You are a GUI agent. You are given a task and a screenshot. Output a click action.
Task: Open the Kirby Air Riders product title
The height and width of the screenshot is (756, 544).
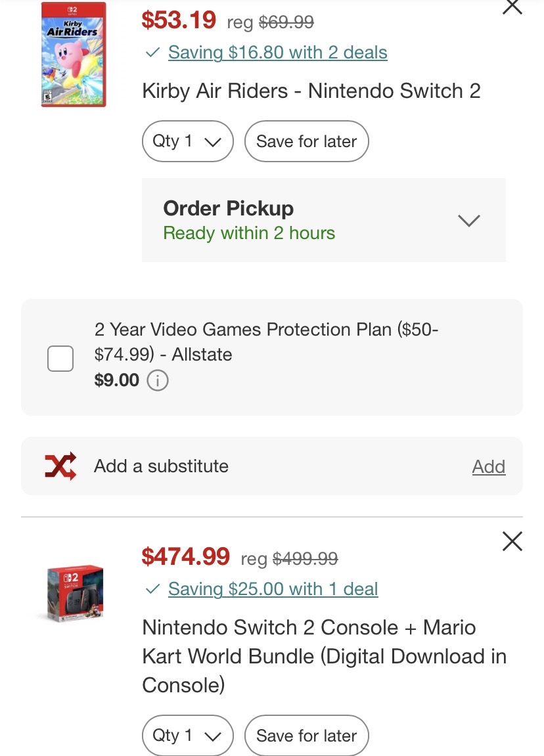click(311, 91)
